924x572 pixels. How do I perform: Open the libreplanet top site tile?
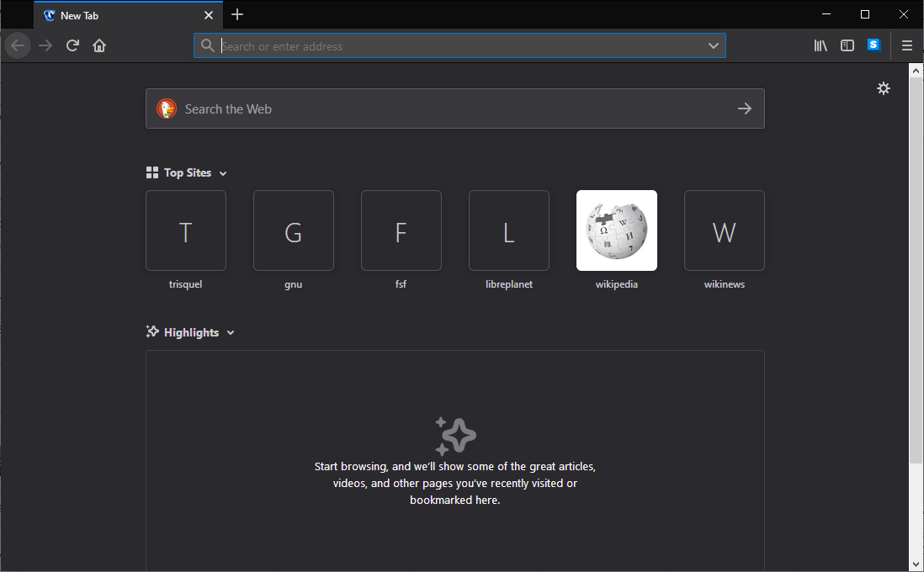tap(509, 230)
